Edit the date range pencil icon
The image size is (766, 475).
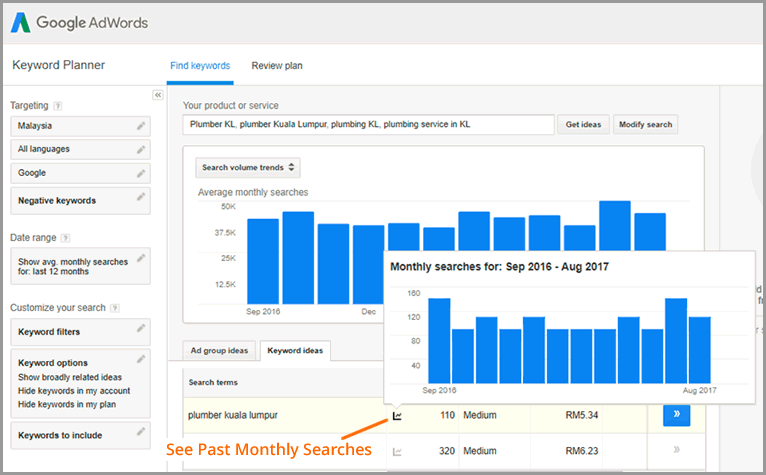coord(141,258)
